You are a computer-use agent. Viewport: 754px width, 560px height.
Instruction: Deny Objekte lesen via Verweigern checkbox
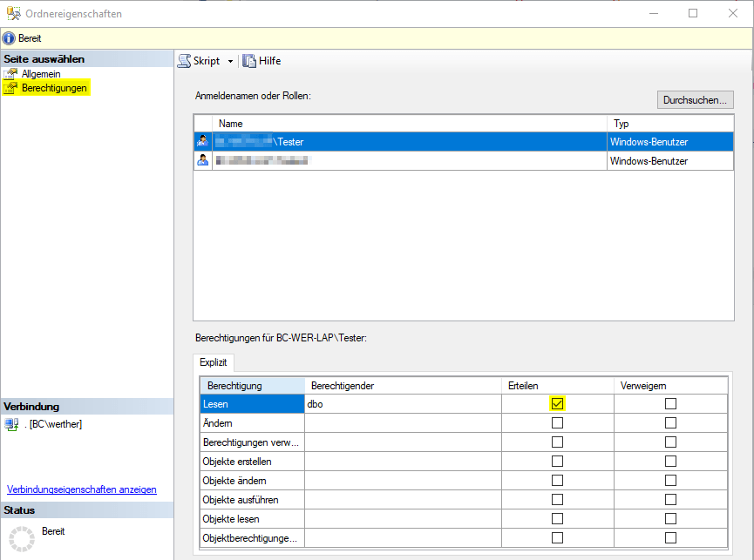[671, 519]
